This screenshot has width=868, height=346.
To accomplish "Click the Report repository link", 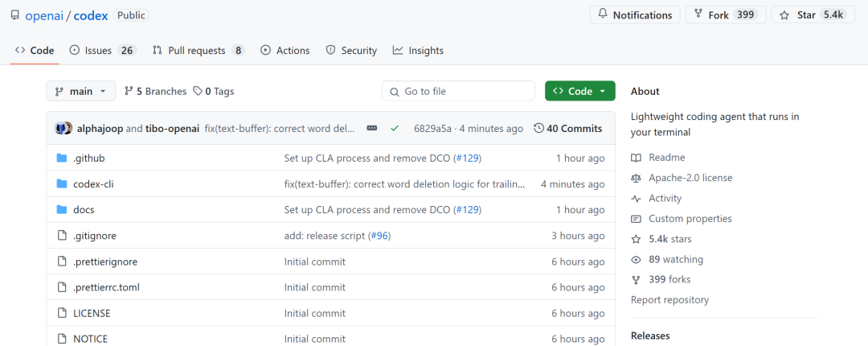I will [x=669, y=300].
